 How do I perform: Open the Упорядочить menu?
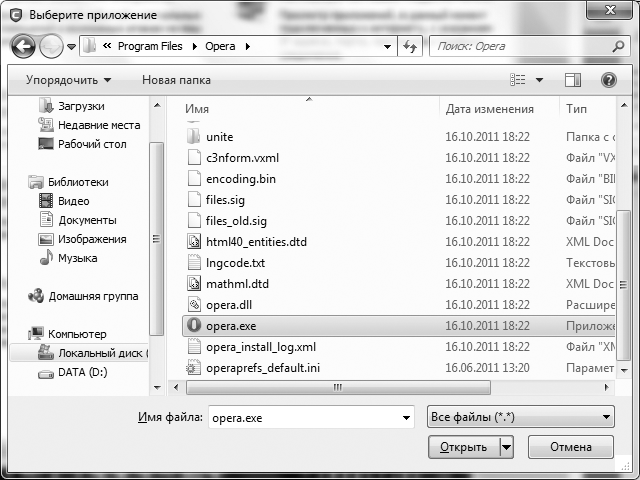coord(68,80)
